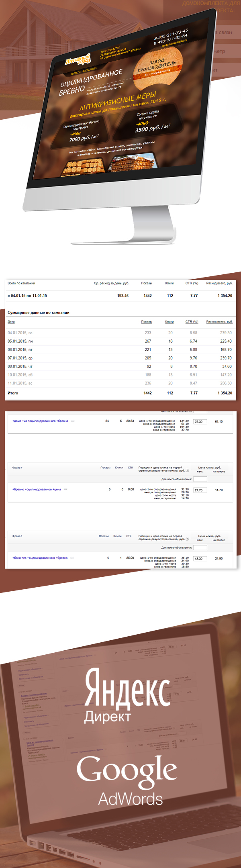241x868 pixels.
Task: Select the 07.01.2015, ср row
Action: pos(120,358)
